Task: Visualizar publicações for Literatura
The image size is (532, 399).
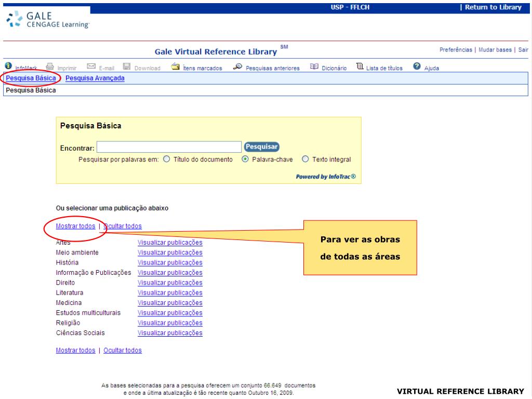Action: click(170, 293)
